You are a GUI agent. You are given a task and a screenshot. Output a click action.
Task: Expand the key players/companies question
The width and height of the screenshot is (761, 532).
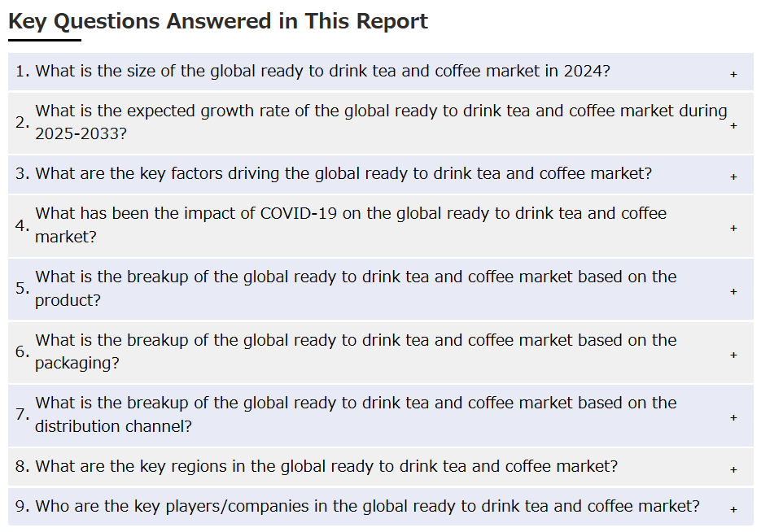(381, 506)
